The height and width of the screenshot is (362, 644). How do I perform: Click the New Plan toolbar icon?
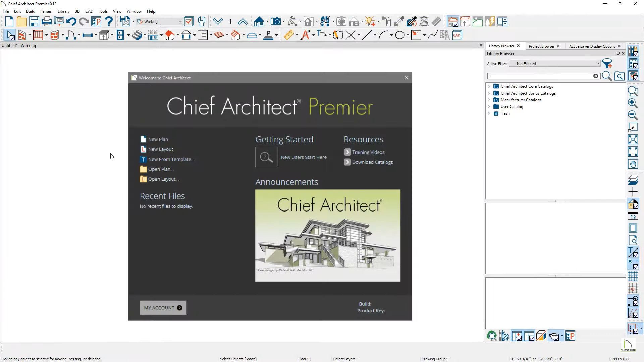(x=9, y=22)
